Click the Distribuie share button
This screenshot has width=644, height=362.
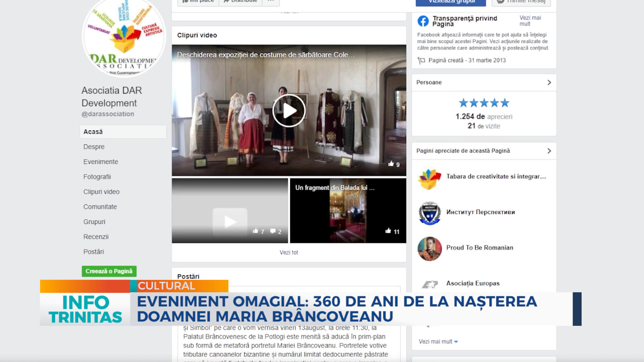pyautogui.click(x=240, y=3)
